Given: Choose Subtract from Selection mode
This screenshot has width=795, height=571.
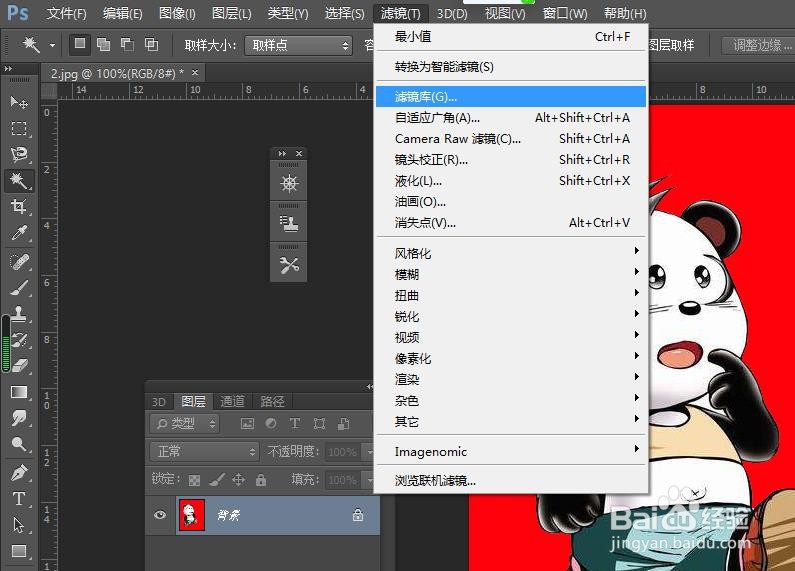Looking at the screenshot, I should [127, 45].
